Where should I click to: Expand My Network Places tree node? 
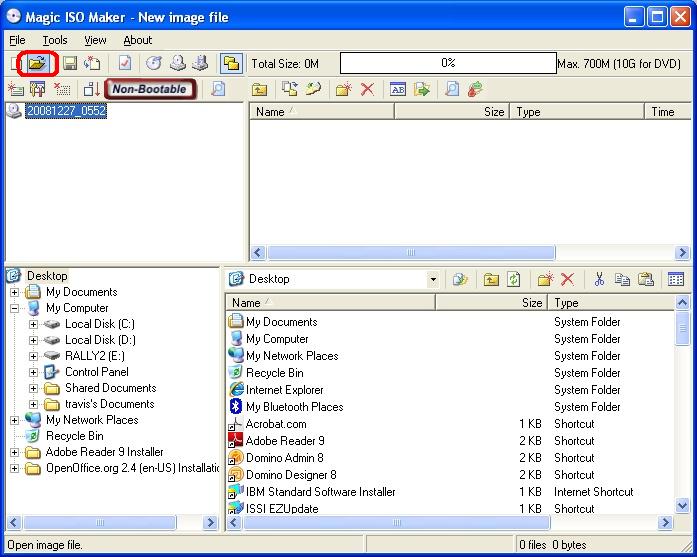pos(14,420)
